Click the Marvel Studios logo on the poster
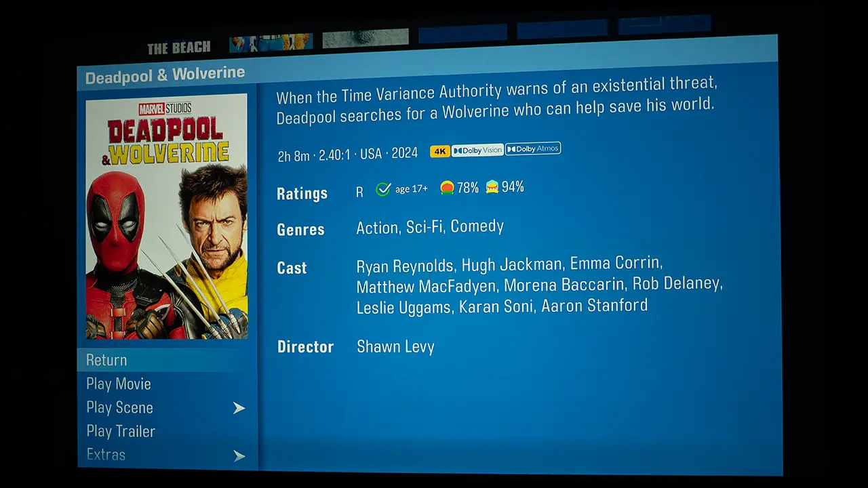 point(165,108)
